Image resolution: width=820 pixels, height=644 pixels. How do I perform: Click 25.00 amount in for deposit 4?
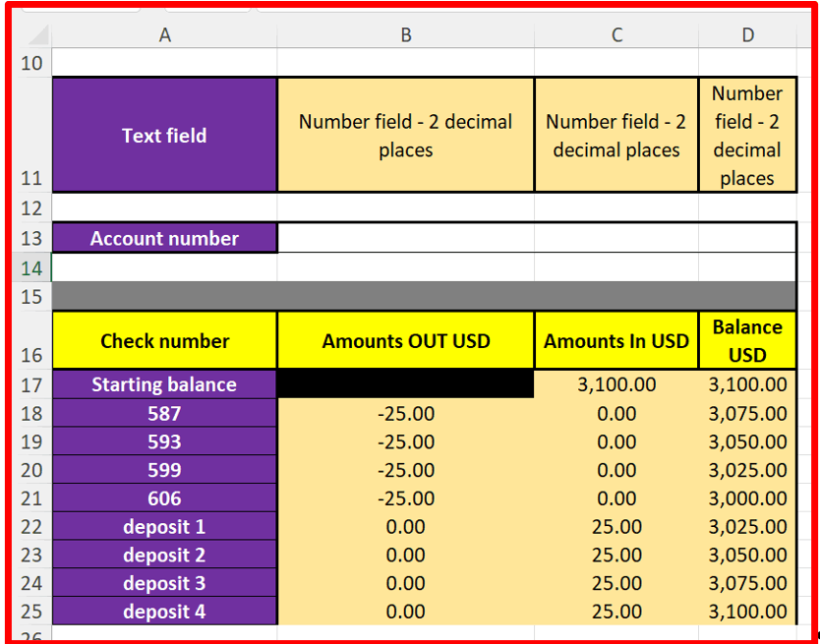point(616,611)
